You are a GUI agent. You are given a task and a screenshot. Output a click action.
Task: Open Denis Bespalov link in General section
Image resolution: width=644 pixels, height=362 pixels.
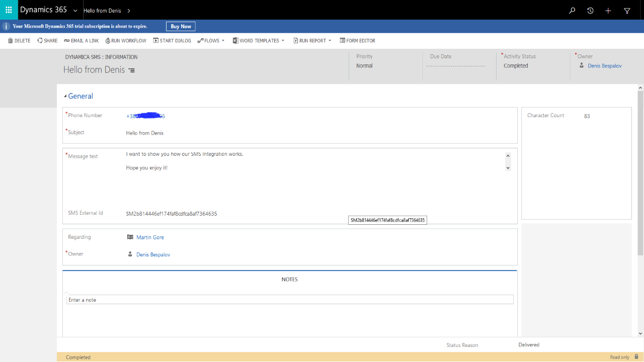tap(153, 254)
